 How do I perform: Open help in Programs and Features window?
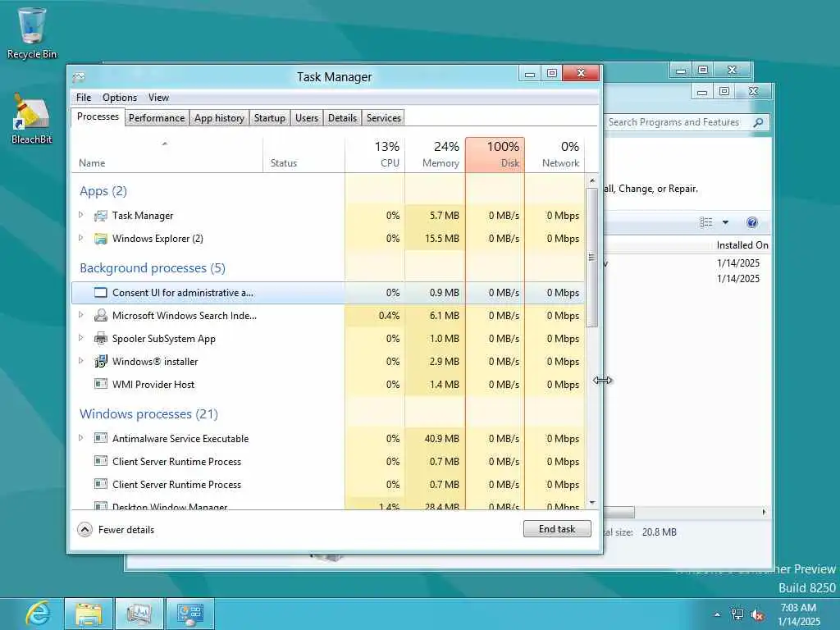point(751,222)
